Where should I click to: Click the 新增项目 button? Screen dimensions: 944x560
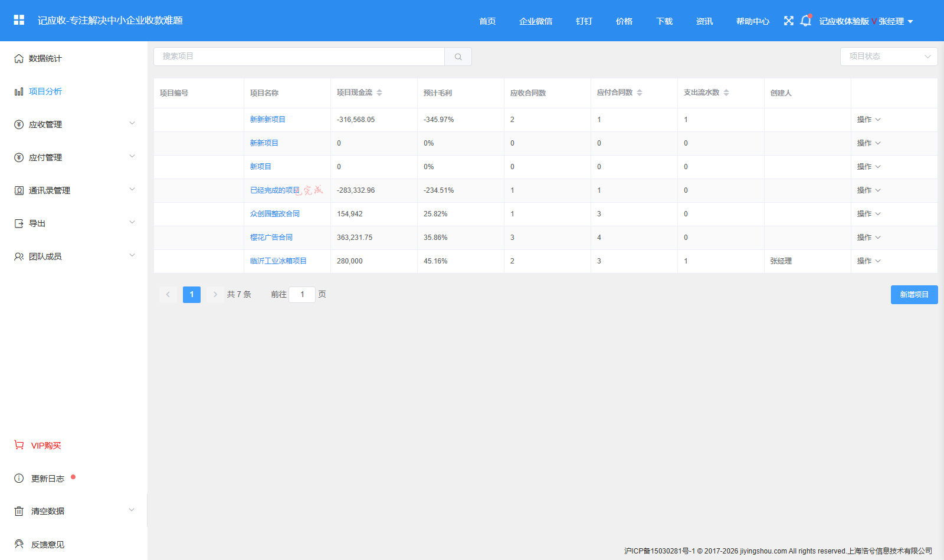click(914, 295)
